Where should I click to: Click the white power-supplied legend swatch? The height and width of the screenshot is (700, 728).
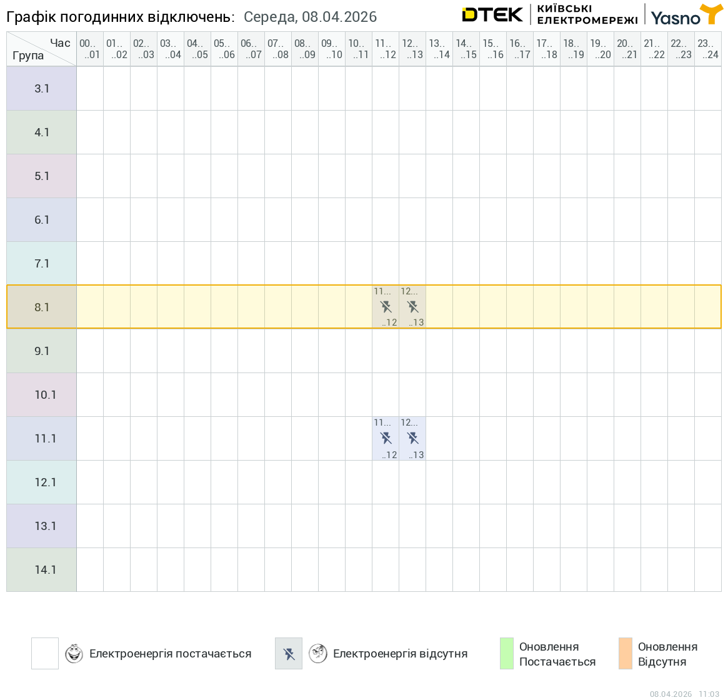[45, 654]
